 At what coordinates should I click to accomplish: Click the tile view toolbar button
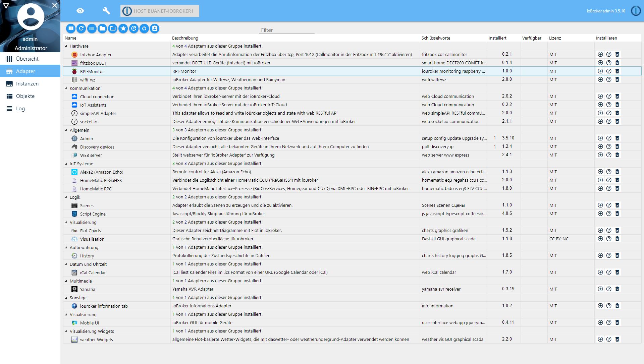71,29
